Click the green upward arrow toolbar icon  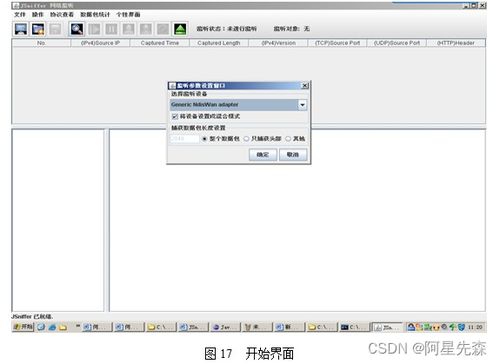180,29
